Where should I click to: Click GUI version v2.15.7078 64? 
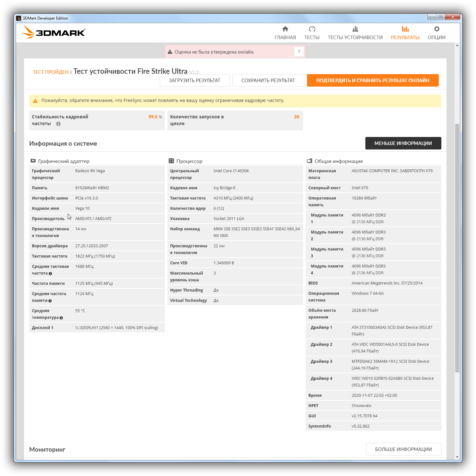click(364, 416)
